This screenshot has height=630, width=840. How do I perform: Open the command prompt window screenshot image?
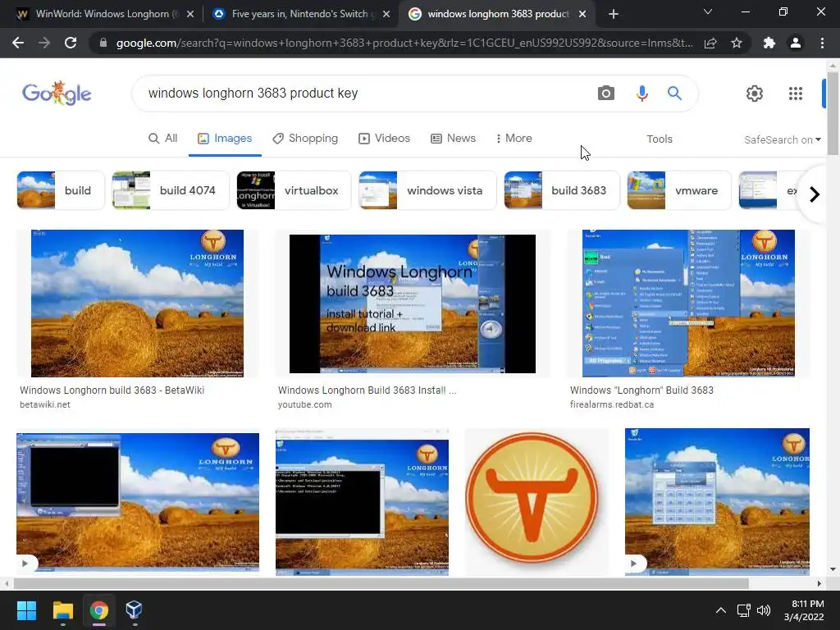coord(362,502)
